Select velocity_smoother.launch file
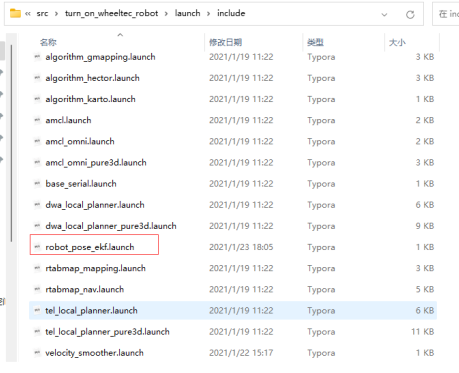The width and height of the screenshot is (459, 373). [x=94, y=353]
